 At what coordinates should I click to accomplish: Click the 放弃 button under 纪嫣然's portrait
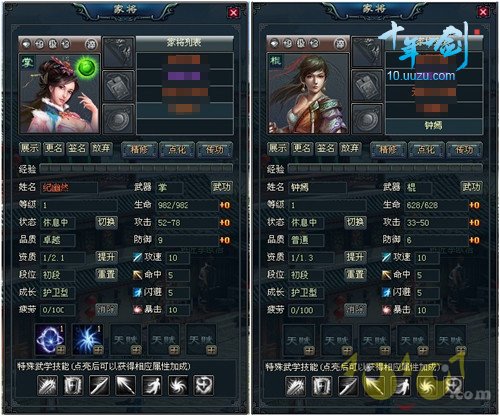[101, 149]
